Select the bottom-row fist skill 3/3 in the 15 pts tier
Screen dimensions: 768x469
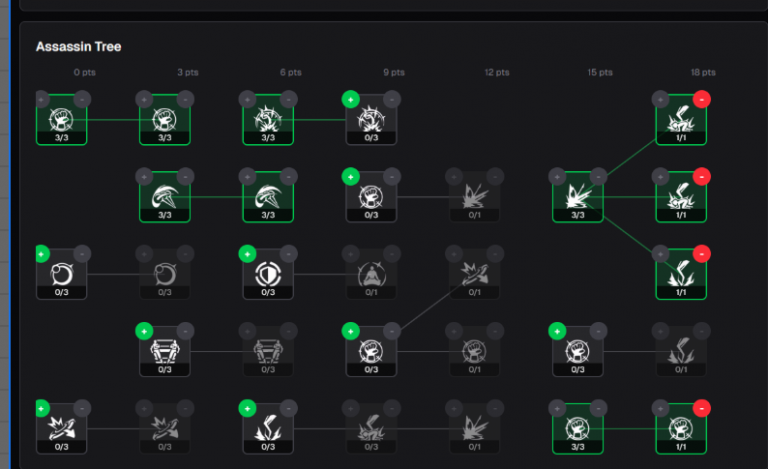578,429
